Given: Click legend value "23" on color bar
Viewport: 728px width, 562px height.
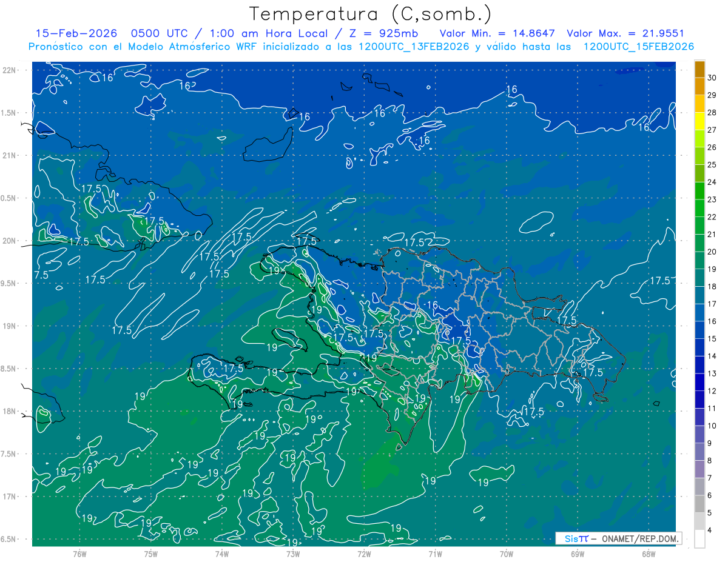Looking at the screenshot, I should pos(712,199).
